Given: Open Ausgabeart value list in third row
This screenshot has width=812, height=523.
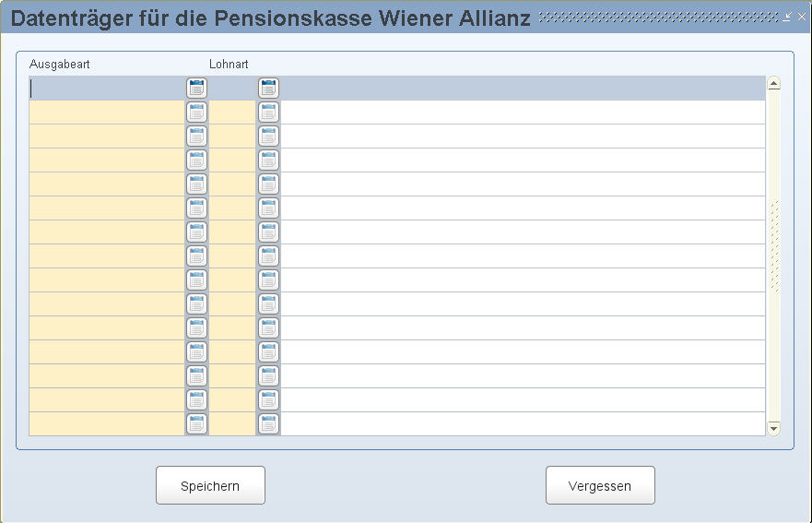Looking at the screenshot, I should click(x=196, y=137).
